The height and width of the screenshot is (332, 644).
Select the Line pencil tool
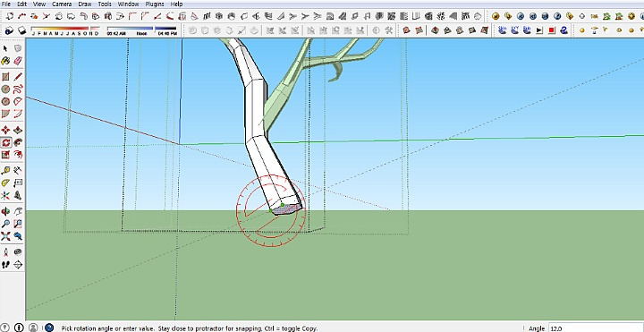pyautogui.click(x=18, y=77)
